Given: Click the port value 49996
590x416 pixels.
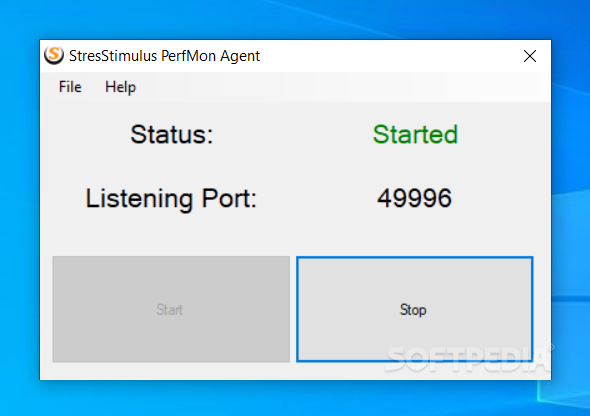Looking at the screenshot, I should (x=414, y=198).
